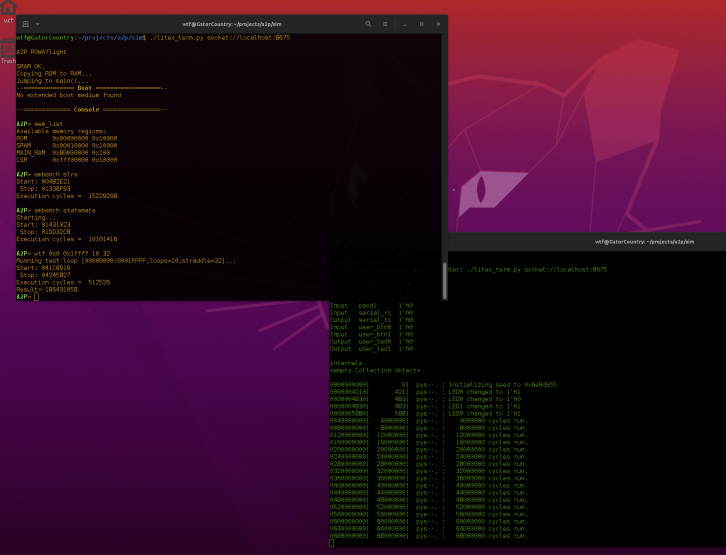Maximize the front terminal window
The image size is (726, 555).
420,23
